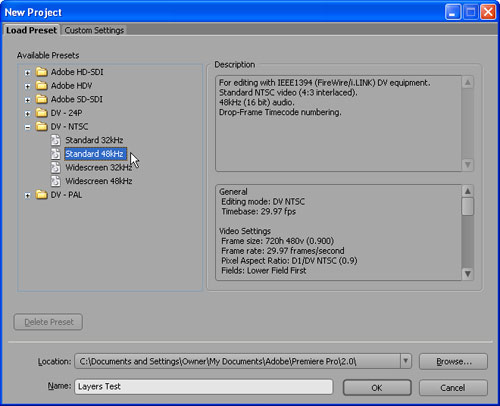This screenshot has width=500, height=406.
Task: Confirm the new project with OK
Action: [x=377, y=388]
